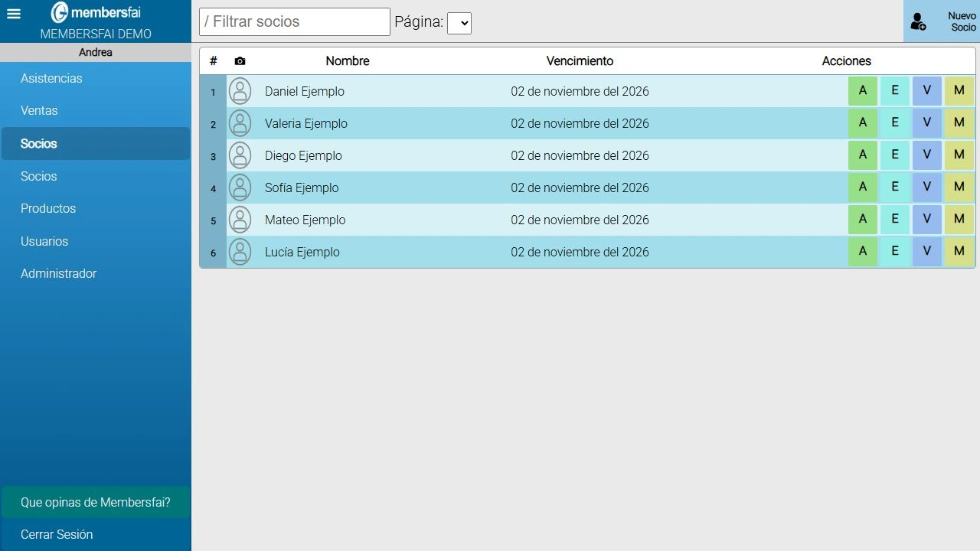The width and height of the screenshot is (980, 551).
Task: Click the V action for Valeria Ejemplo
Action: (x=927, y=123)
